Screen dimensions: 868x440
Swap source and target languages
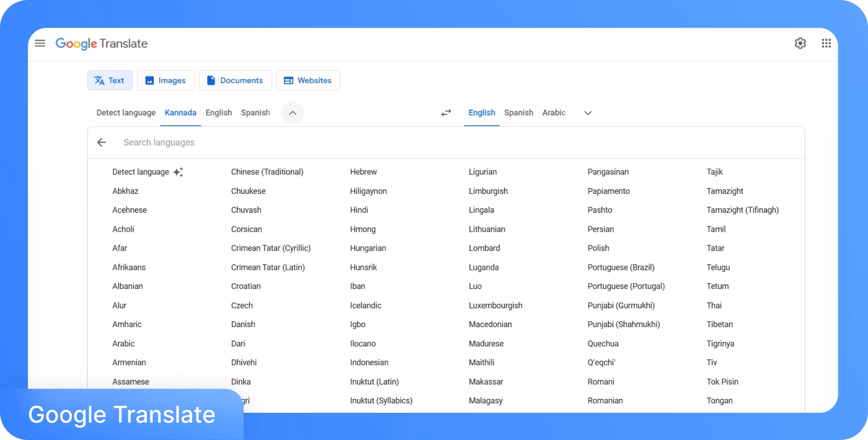tap(446, 113)
